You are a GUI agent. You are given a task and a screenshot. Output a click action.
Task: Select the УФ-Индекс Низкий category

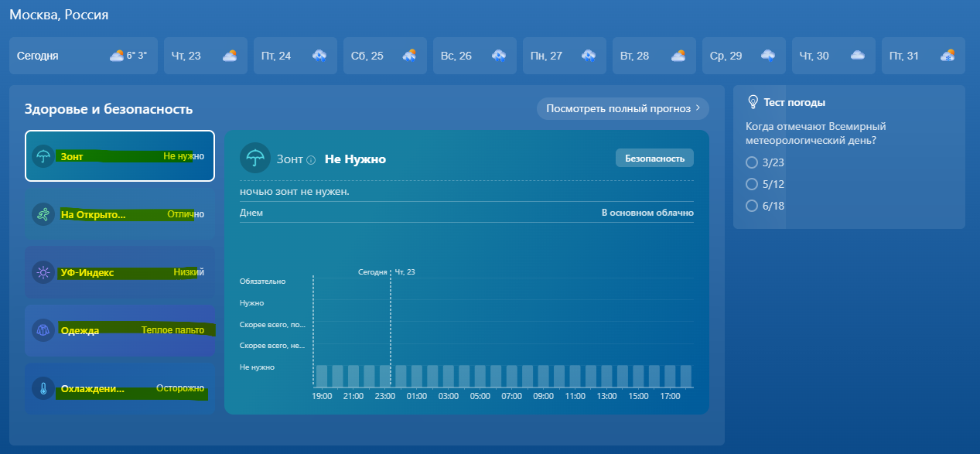click(x=120, y=272)
